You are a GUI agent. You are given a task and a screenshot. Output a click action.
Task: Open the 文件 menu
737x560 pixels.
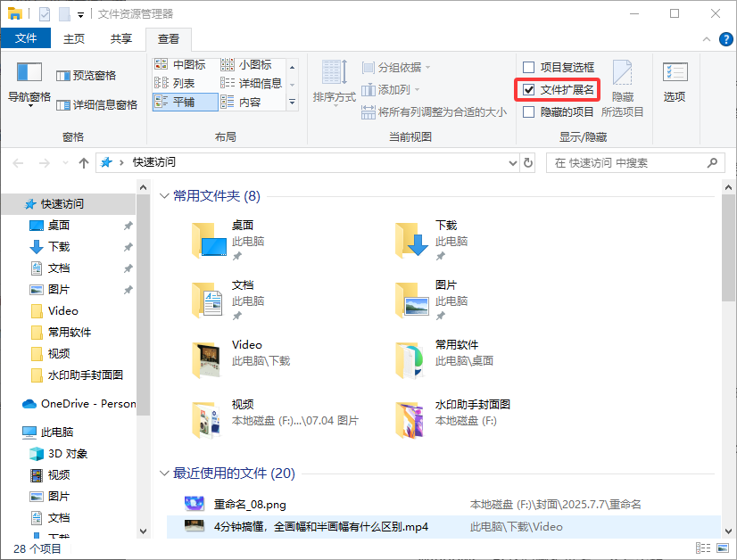(x=26, y=39)
